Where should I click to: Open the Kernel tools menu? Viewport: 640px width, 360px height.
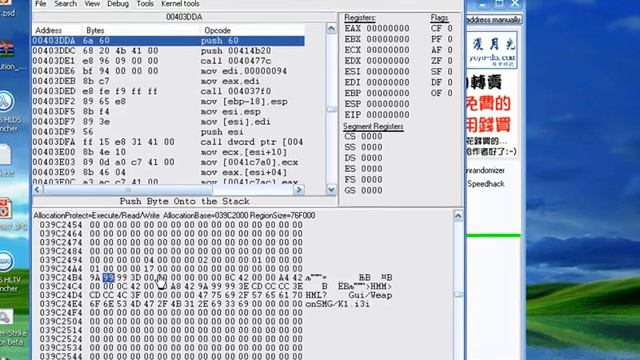pyautogui.click(x=180, y=4)
